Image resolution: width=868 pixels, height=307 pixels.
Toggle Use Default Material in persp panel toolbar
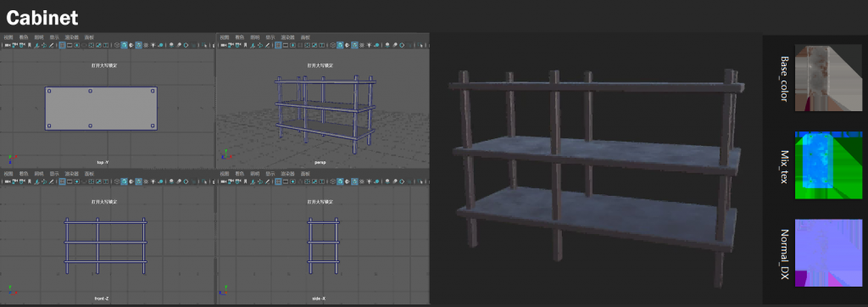coord(348,46)
